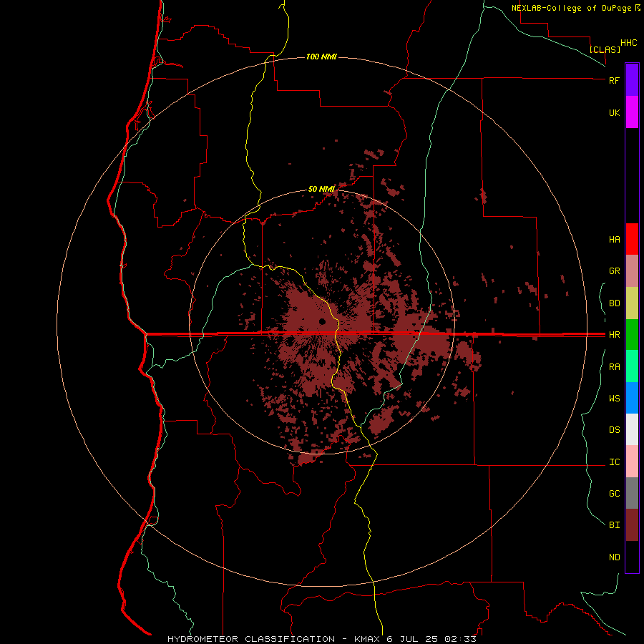Click the light green RA legend swatch
644x644 pixels.
pos(632,366)
